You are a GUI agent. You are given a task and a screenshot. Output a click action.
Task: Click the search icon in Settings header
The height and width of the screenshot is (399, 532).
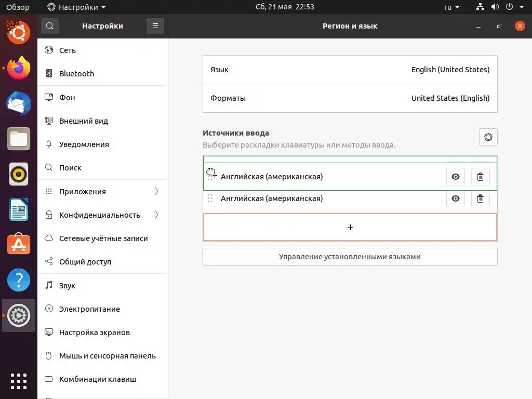pos(49,26)
